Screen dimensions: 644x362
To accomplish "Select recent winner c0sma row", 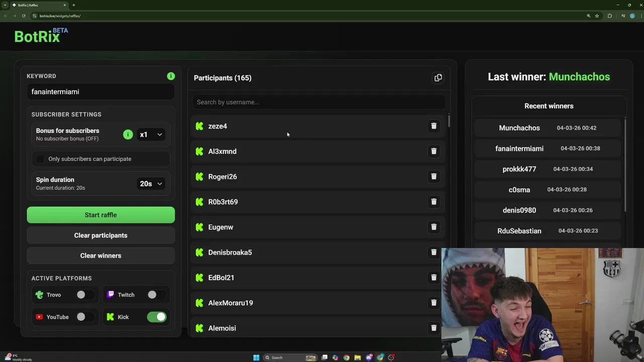I will (548, 190).
